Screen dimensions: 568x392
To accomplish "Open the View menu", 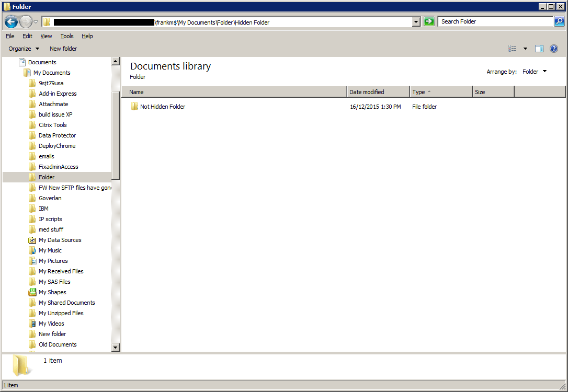I will (x=46, y=36).
